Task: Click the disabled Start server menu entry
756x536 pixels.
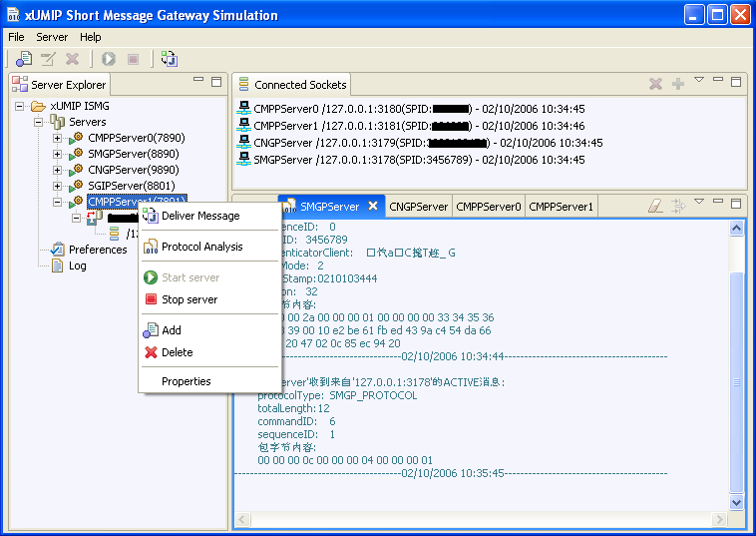Action: [209, 277]
